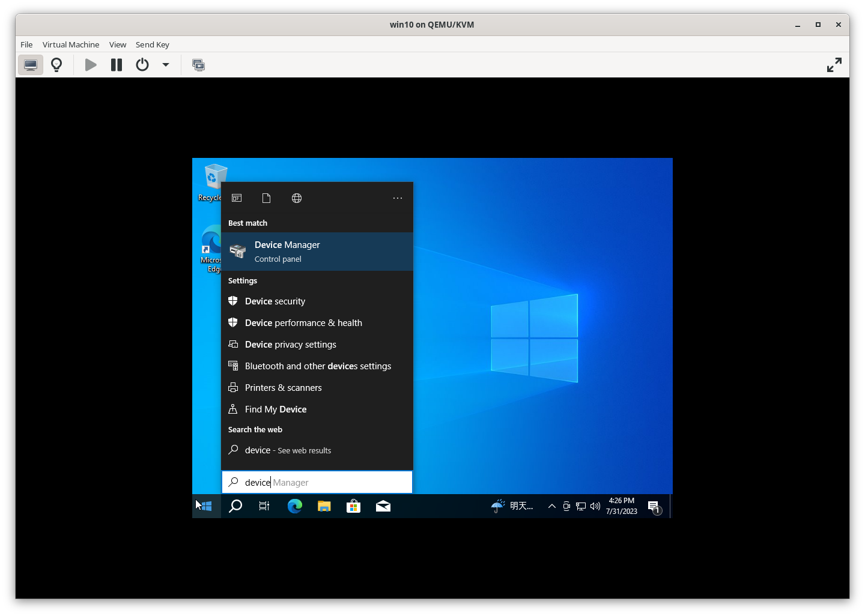
Task: Open Device Manager best match
Action: click(x=317, y=252)
